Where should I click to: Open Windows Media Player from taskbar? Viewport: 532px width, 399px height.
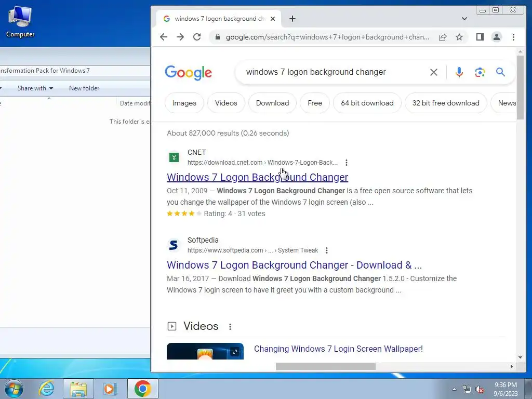(x=110, y=389)
